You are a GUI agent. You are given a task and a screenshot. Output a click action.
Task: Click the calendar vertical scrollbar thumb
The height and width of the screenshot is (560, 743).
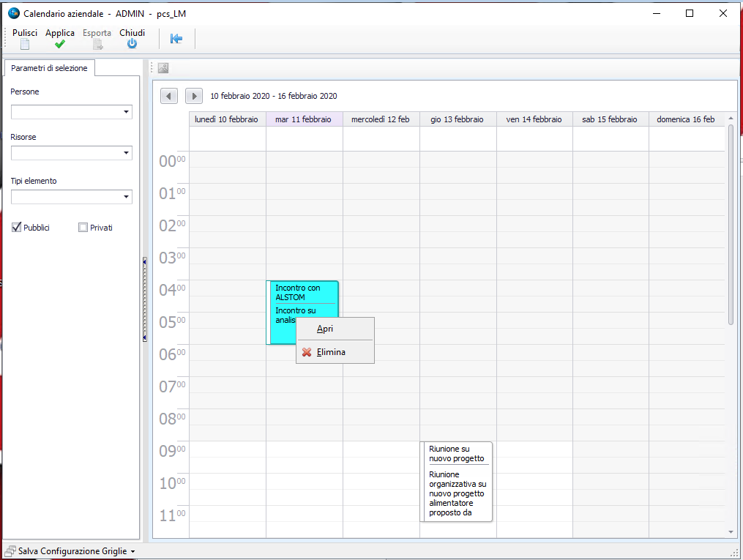(730, 224)
